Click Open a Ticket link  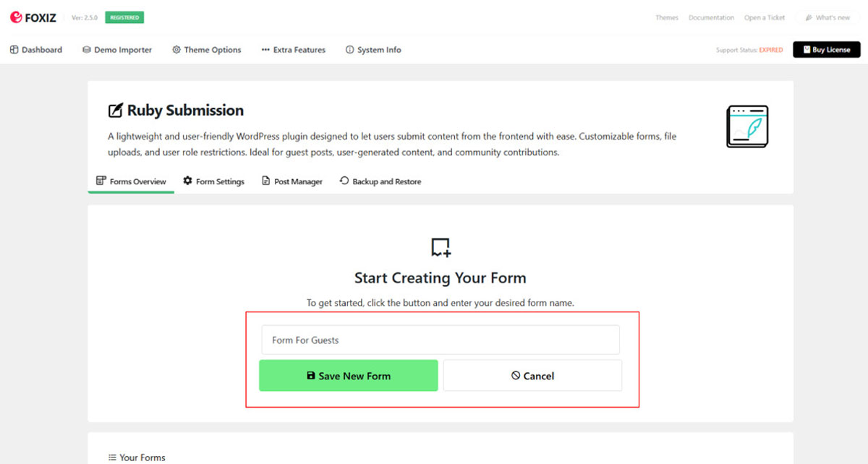[x=765, y=17]
